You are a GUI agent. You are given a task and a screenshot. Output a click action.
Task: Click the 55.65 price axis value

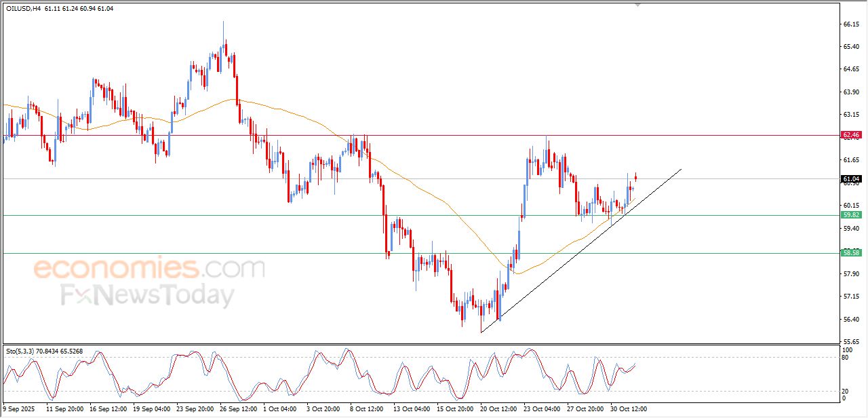(x=850, y=342)
